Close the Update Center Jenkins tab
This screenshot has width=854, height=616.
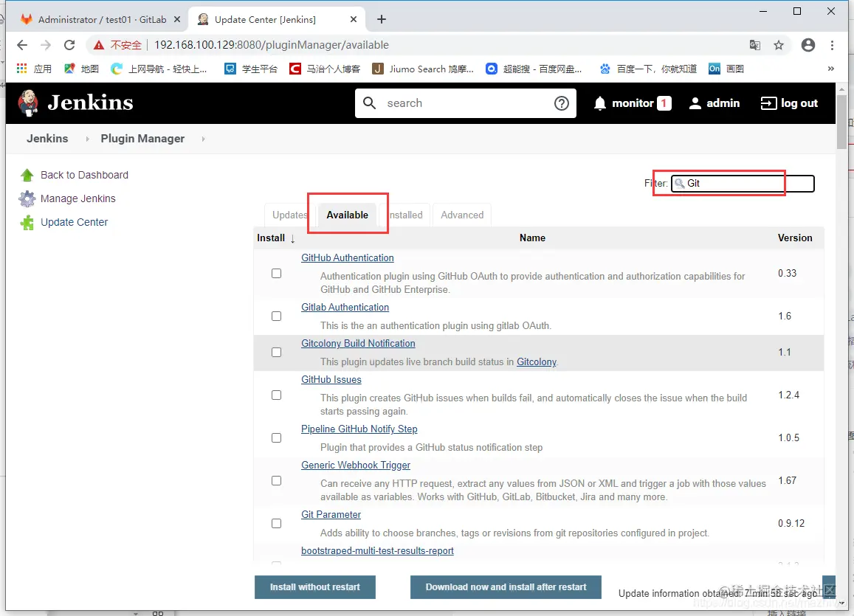(354, 20)
